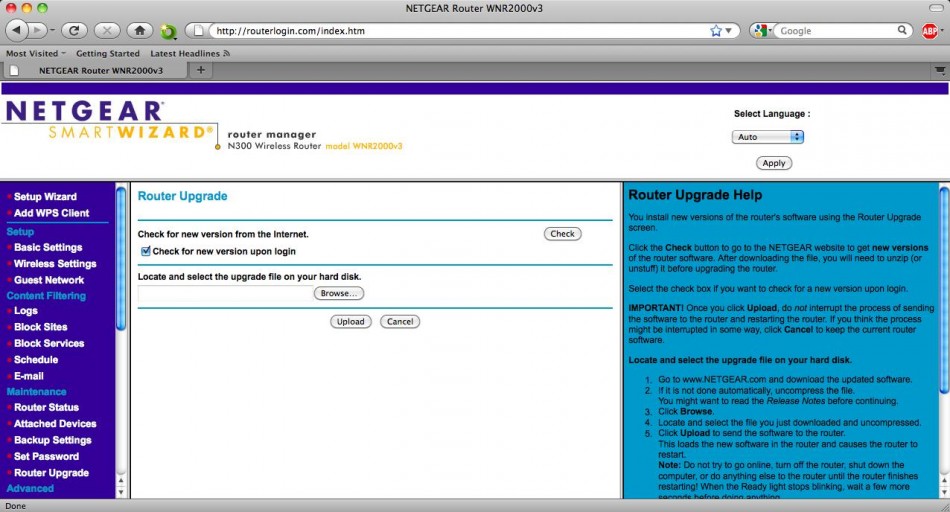
Task: Expand the Most Visited bookmarks menu
Action: (x=35, y=53)
